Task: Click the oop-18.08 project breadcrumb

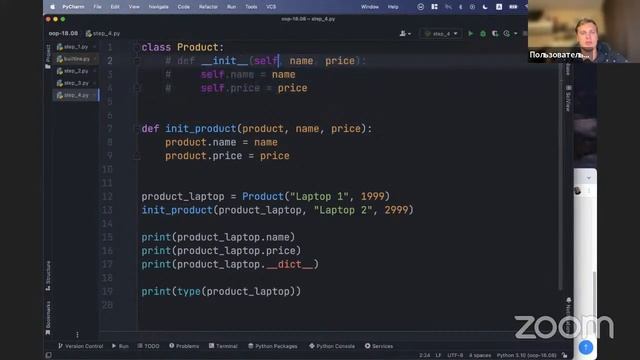Action: 63,33
